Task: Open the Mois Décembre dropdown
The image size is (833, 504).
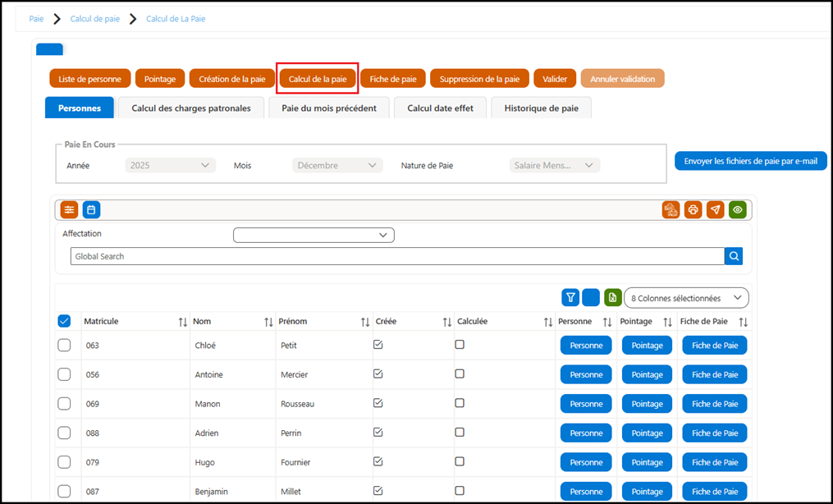Action: pos(337,165)
